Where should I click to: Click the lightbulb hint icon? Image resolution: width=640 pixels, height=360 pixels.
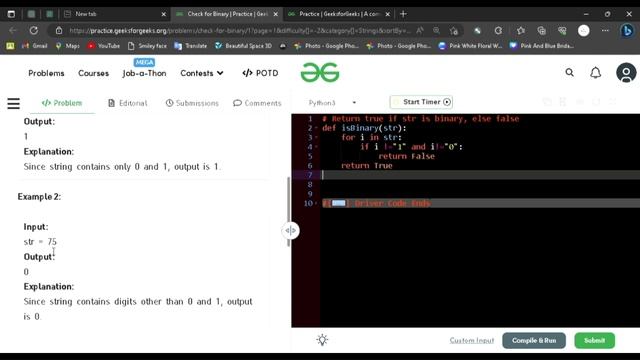pos(322,340)
